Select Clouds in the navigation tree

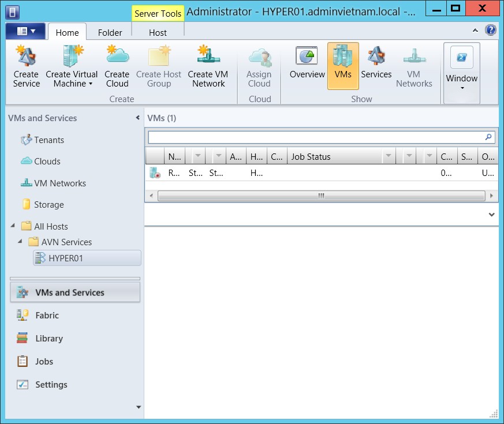pyautogui.click(x=40, y=162)
